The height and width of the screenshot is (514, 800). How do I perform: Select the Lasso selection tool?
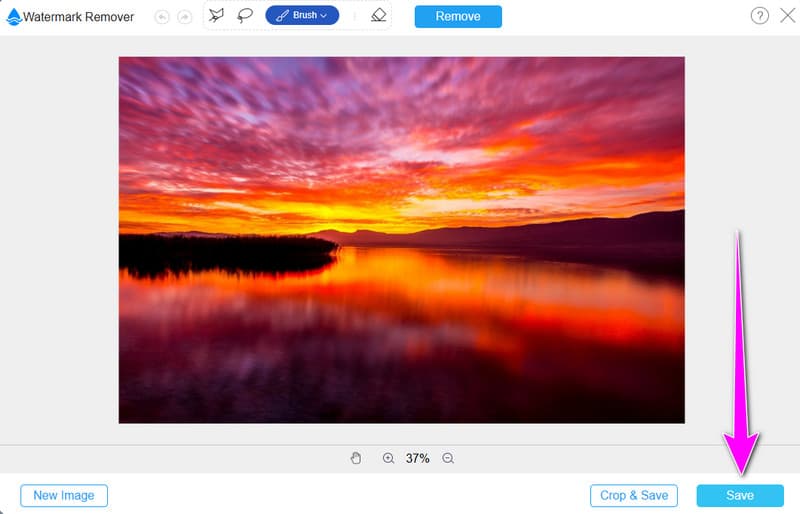244,16
